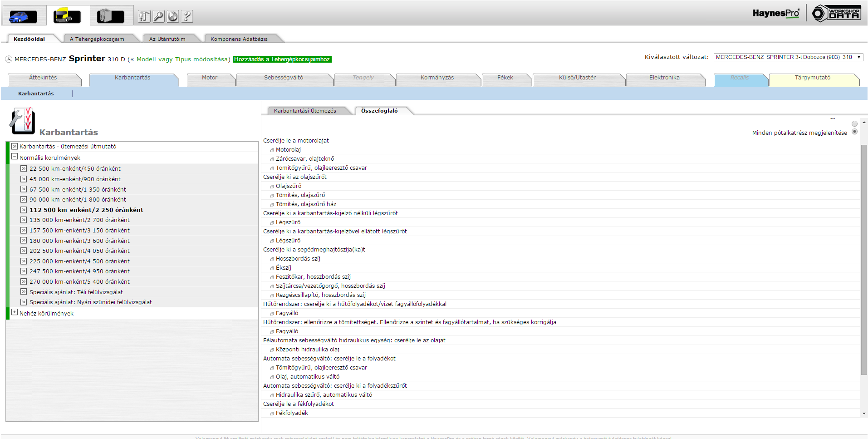Open the key icon in toolbar
This screenshot has height=439, width=868.
pos(158,16)
